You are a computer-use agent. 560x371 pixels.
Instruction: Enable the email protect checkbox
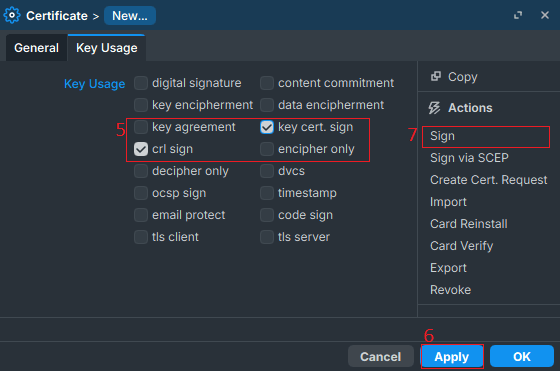tap(141, 215)
